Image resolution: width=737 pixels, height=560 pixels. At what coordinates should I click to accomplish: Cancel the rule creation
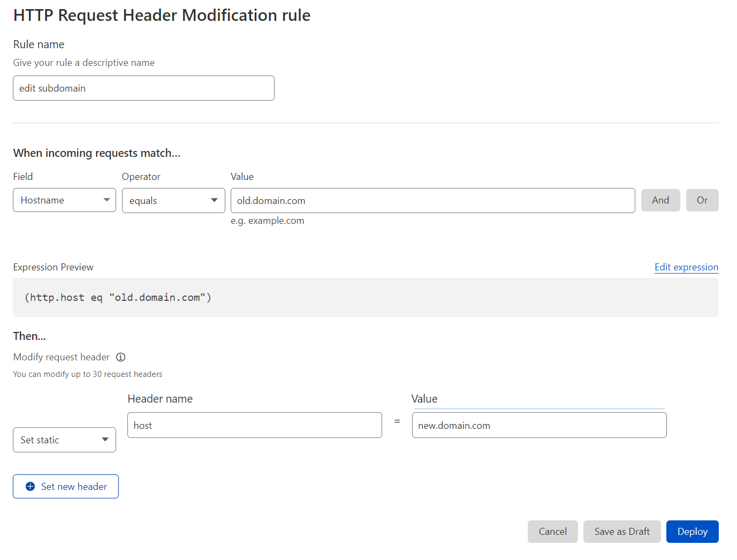[x=552, y=532]
